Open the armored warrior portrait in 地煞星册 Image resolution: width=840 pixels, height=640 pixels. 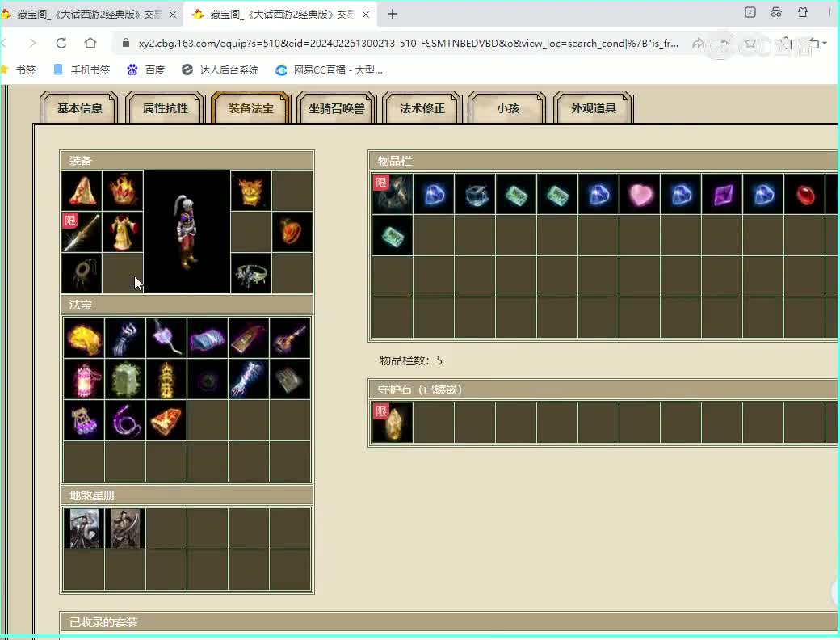84,528
